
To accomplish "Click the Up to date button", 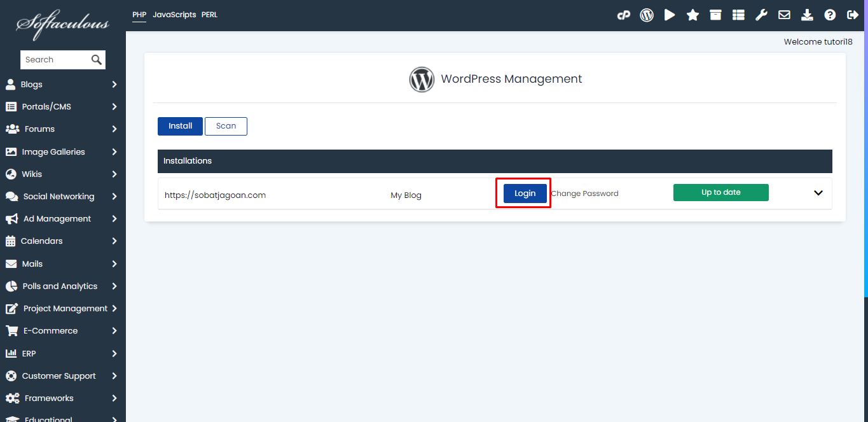I will point(721,192).
